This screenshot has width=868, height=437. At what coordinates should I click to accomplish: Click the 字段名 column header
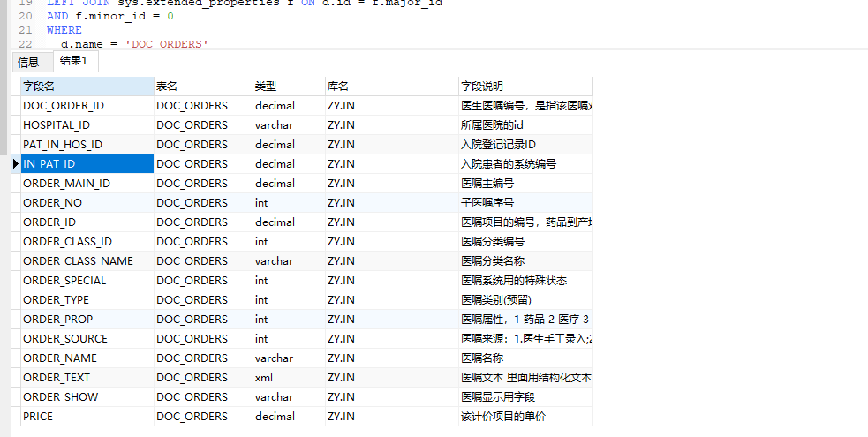[87, 87]
